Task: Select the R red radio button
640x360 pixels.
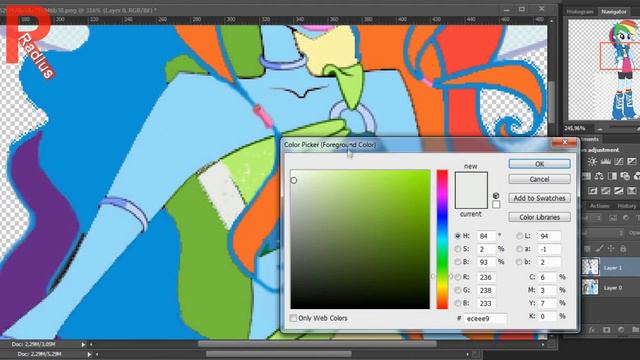Action: click(458, 277)
